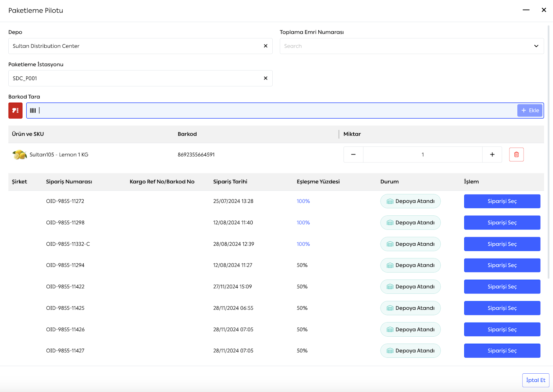Image resolution: width=553 pixels, height=392 pixels.
Task: Clear the SDC_P001 packing station selection
Action: pyautogui.click(x=265, y=78)
